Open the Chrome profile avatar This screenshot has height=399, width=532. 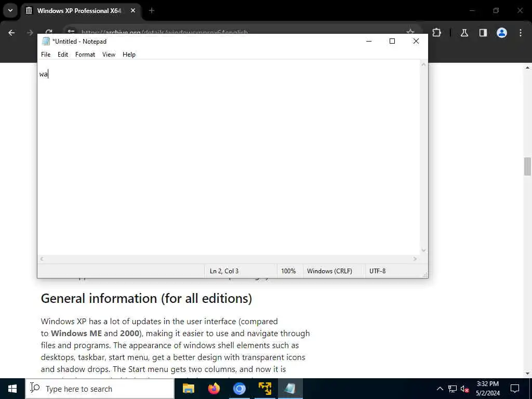(501, 33)
